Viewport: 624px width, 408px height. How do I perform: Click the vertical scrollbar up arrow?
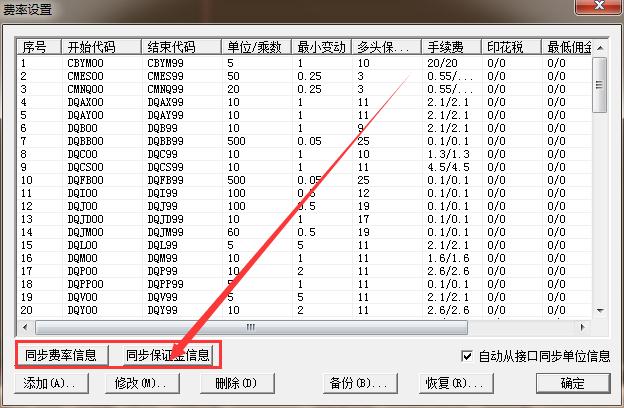point(600,48)
